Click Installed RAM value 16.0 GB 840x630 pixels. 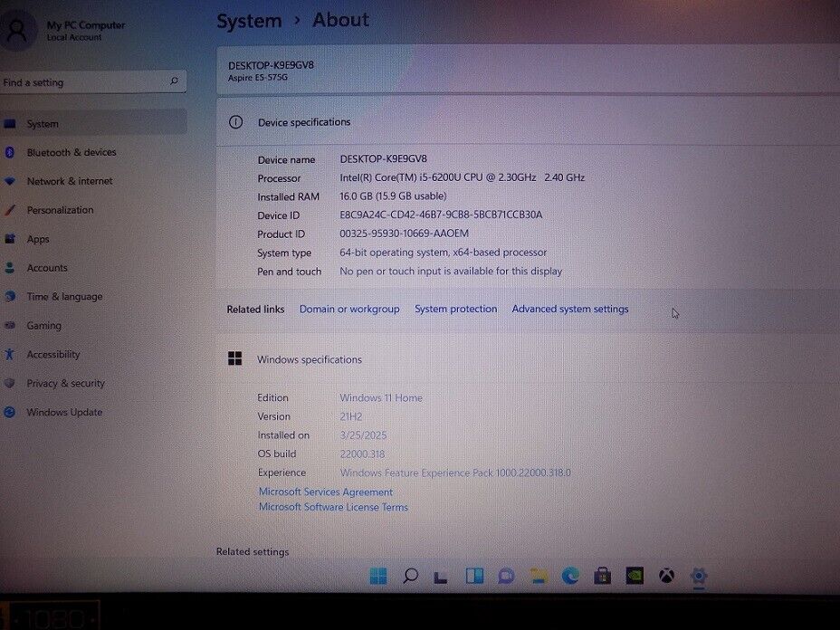[x=393, y=196]
